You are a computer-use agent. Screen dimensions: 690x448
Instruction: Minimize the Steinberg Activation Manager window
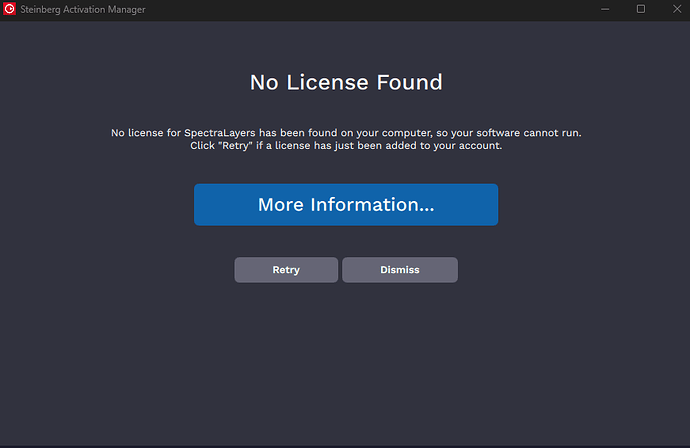(x=605, y=9)
